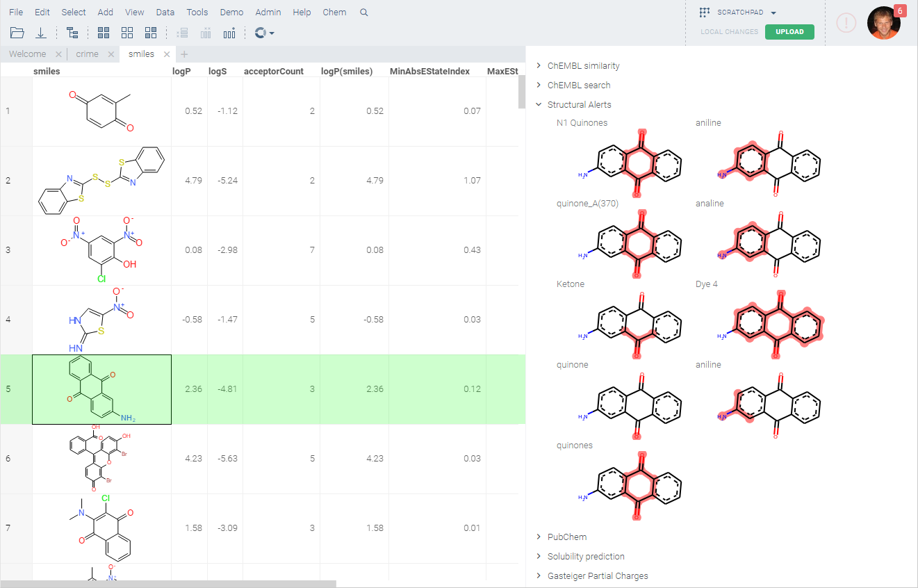Click the search magnifier in menu bar
This screenshot has width=918, height=588.
pyautogui.click(x=364, y=13)
